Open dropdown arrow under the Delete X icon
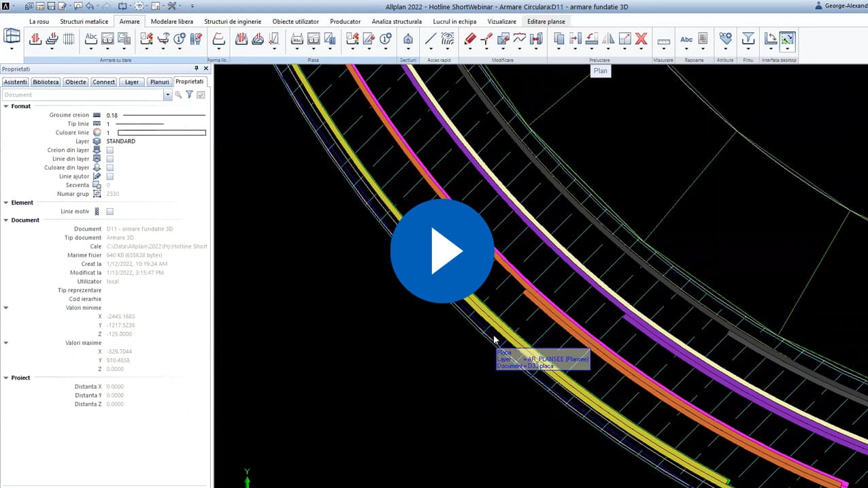Viewport: 868px width, 488px height. (641, 50)
